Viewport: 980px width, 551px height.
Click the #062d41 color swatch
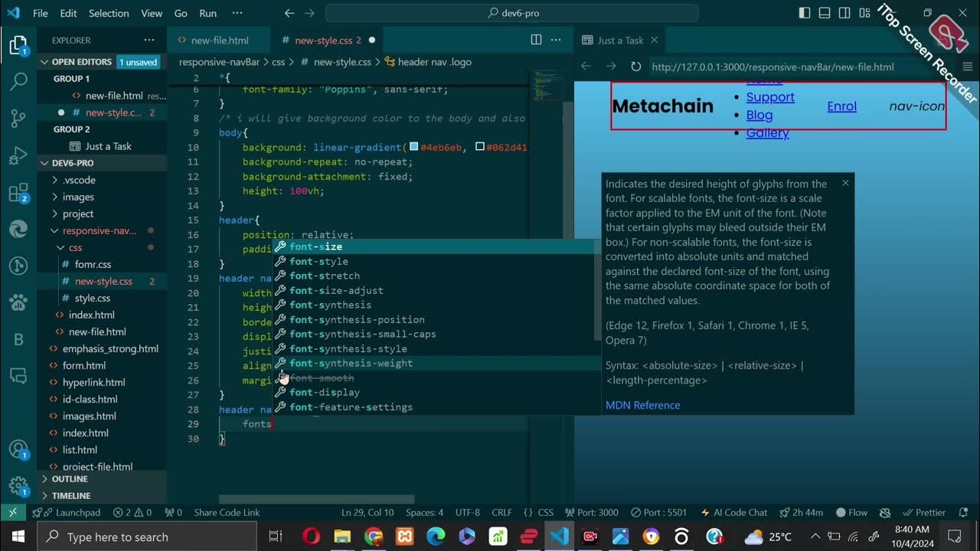pyautogui.click(x=480, y=147)
